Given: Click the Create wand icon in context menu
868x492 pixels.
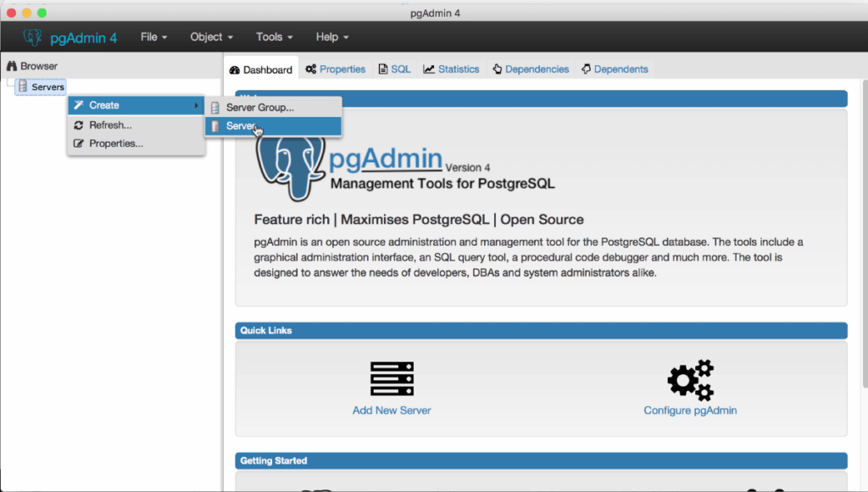Looking at the screenshot, I should [79, 105].
